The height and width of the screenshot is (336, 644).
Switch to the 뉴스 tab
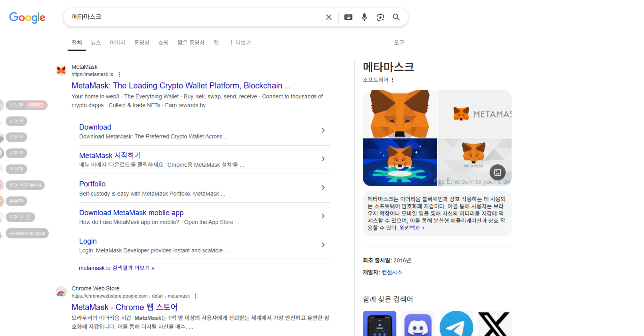pos(96,42)
